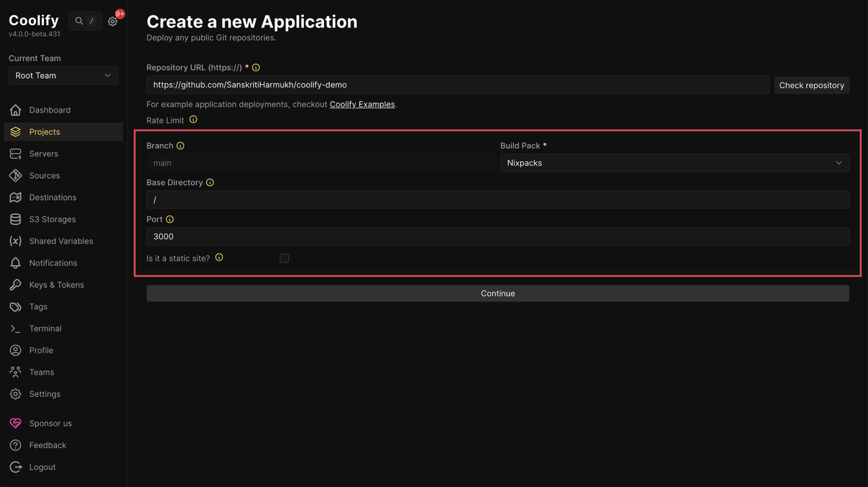This screenshot has height=487, width=868.
Task: Open Sponsor us in the sidebar
Action: [64, 423]
